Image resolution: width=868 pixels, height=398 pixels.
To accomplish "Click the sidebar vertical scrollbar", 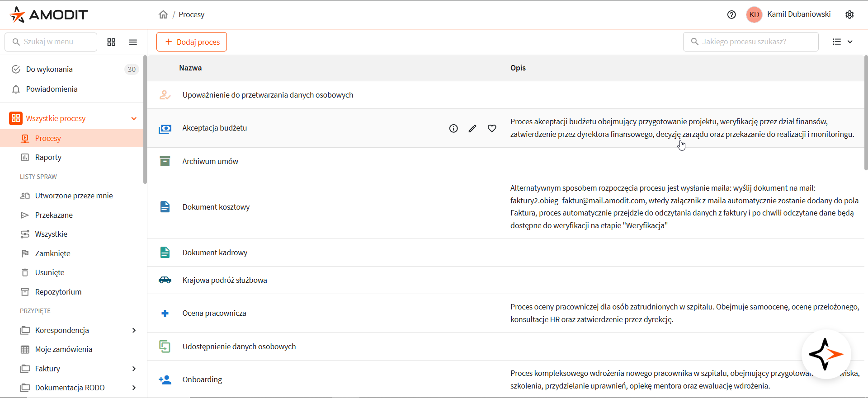I will tap(145, 120).
